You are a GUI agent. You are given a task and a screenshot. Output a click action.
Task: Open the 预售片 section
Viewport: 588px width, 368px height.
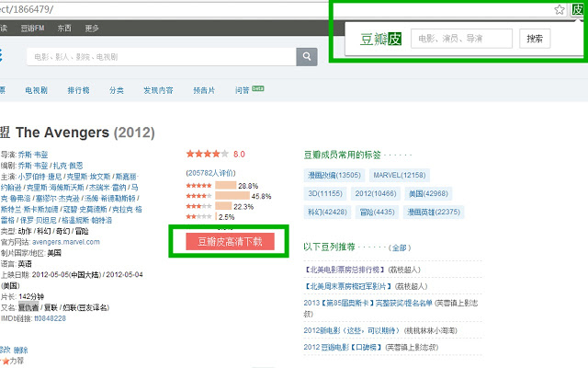point(204,90)
